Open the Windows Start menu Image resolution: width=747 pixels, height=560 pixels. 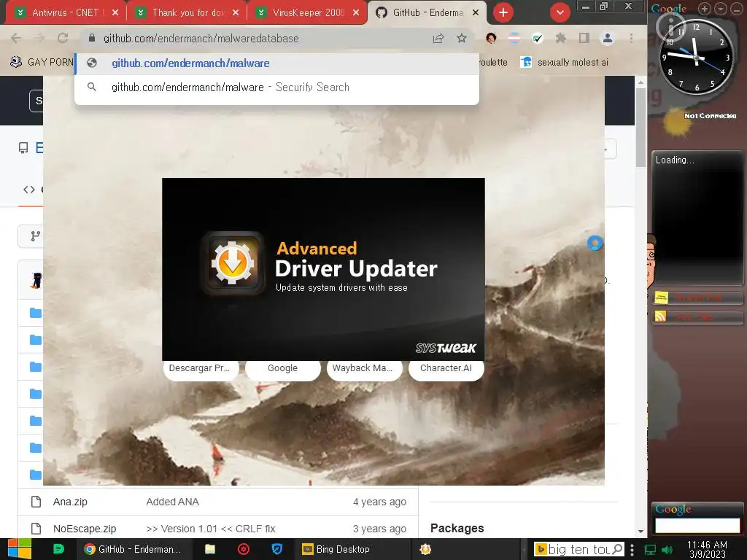pyautogui.click(x=19, y=549)
